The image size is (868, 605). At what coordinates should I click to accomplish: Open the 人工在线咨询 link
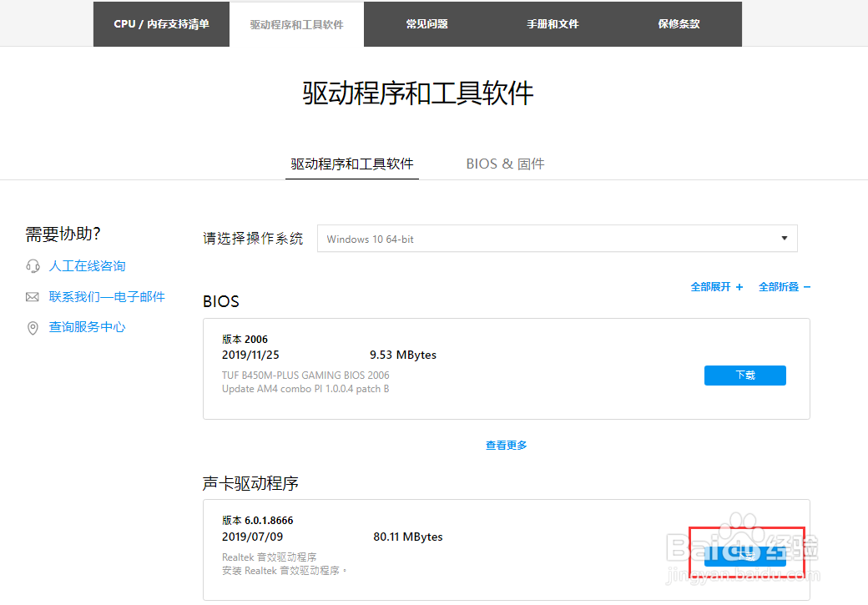87,265
